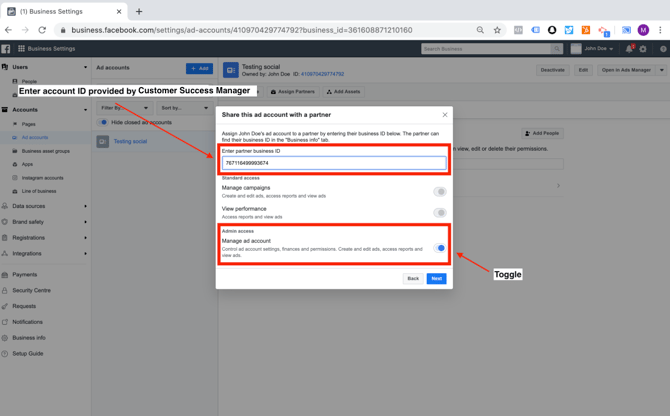The width and height of the screenshot is (670, 416).
Task: Open the notifications bell icon
Action: pyautogui.click(x=629, y=49)
